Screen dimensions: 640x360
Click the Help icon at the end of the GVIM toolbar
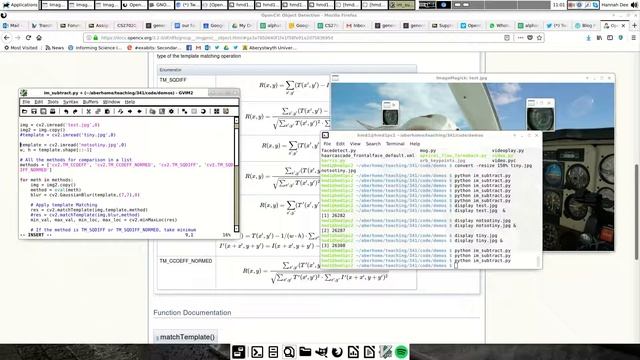tap(226, 111)
